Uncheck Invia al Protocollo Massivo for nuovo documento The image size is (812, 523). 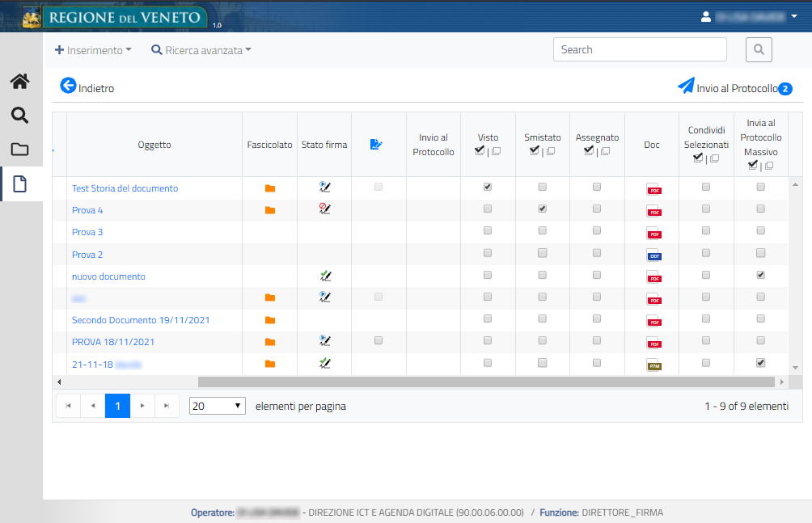coord(761,275)
